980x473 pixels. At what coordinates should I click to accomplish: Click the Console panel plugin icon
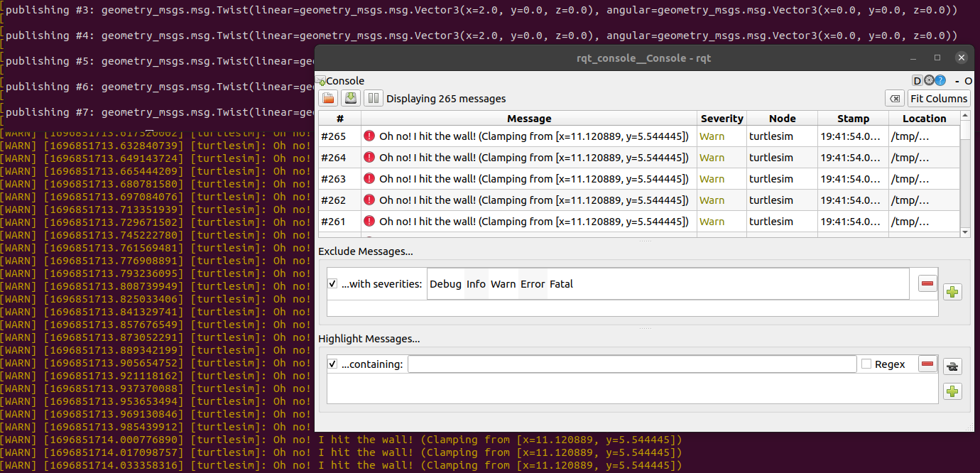click(x=321, y=81)
